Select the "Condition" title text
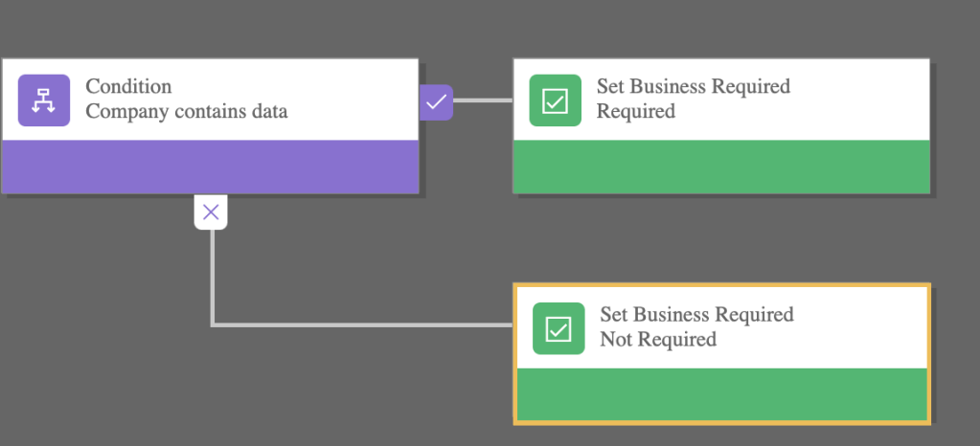The width and height of the screenshot is (980, 446). tap(128, 86)
